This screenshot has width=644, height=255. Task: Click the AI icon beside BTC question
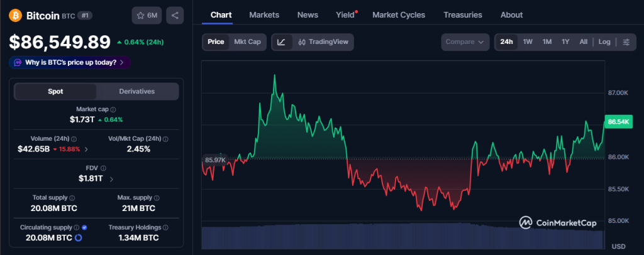18,63
